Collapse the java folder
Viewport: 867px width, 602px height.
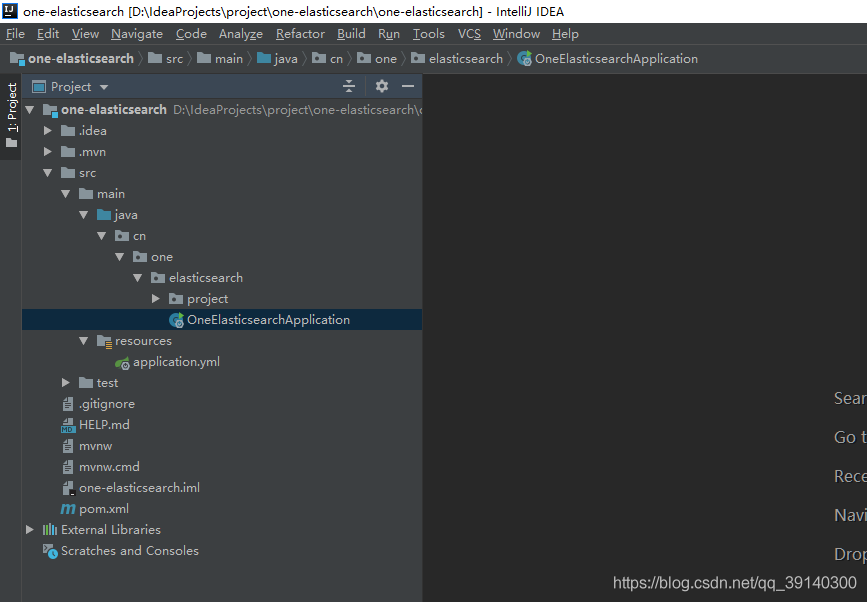click(84, 215)
